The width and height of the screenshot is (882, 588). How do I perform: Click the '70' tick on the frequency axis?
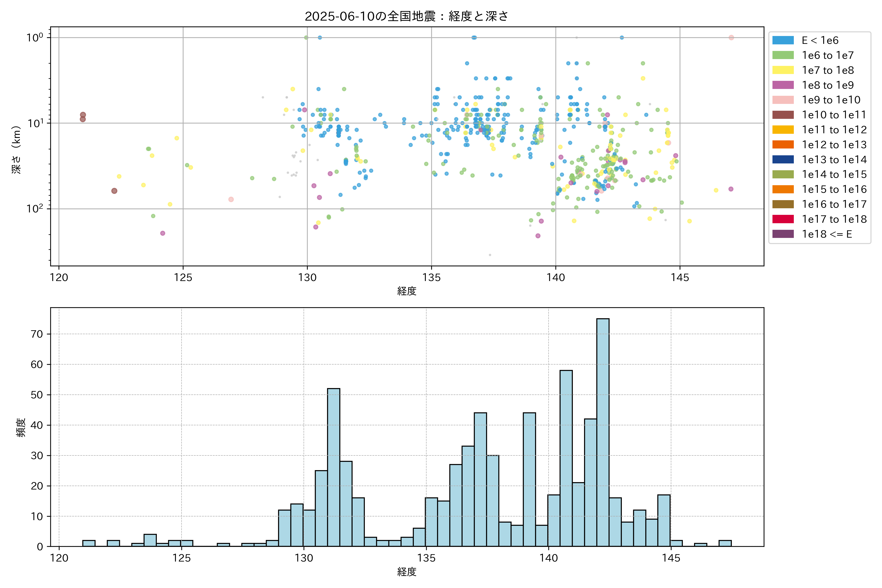point(37,334)
